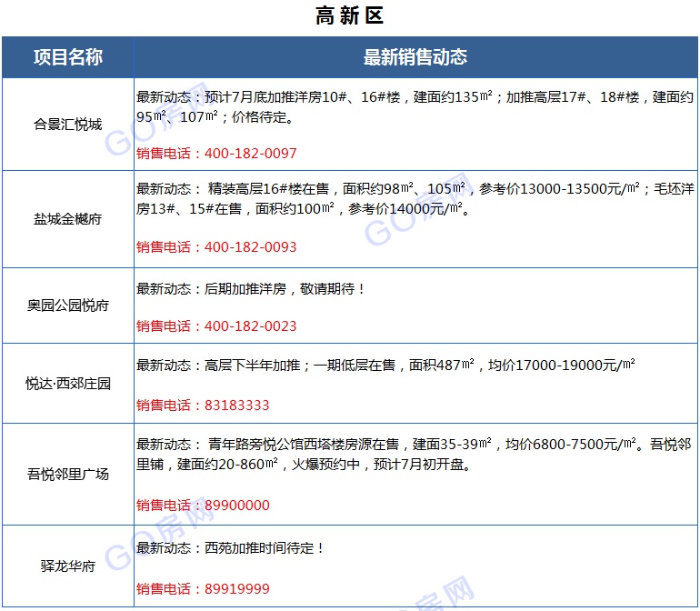Click project name 吾悦邻里广场
700x611 pixels.
pyautogui.click(x=68, y=474)
